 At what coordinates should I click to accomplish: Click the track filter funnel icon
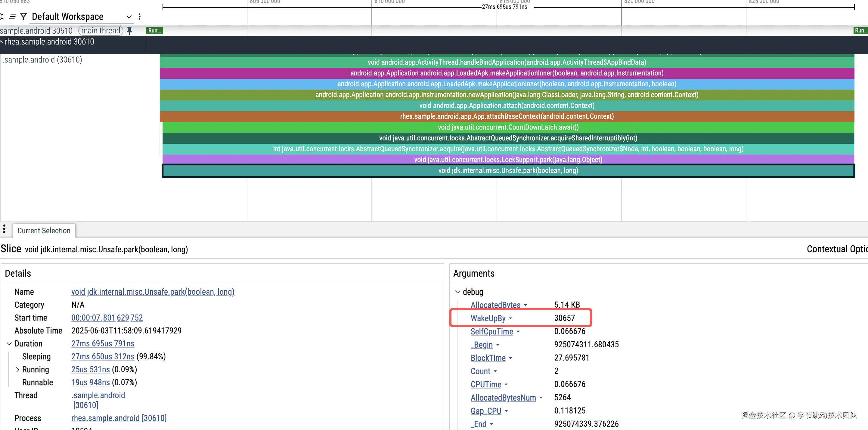tap(23, 17)
